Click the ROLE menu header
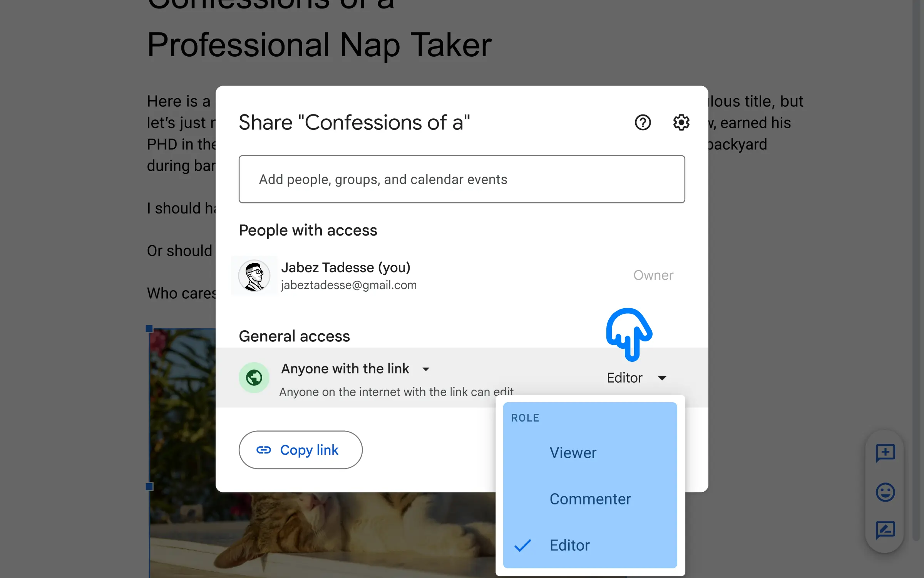The width and height of the screenshot is (924, 578). coord(525,418)
